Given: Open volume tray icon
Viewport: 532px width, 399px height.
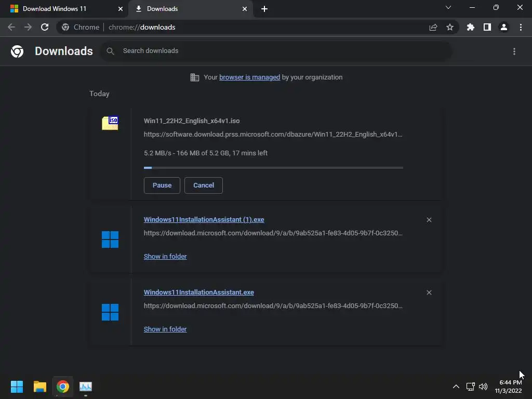Looking at the screenshot, I should point(483,387).
